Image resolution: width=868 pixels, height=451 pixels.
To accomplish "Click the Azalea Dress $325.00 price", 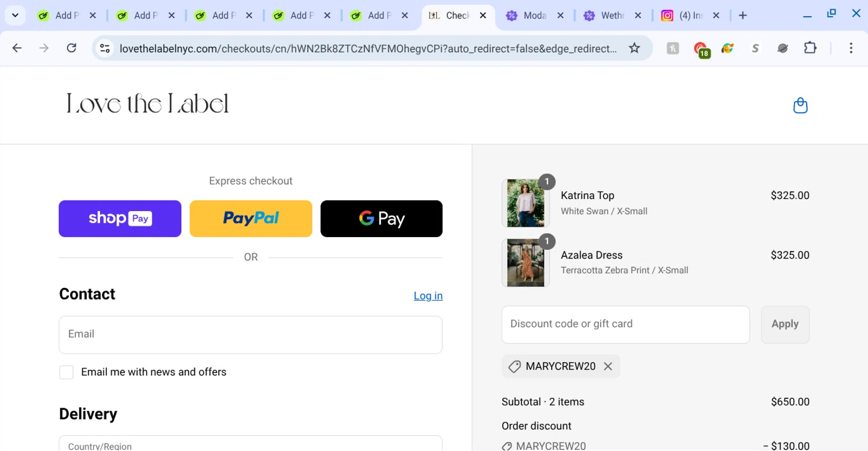I will (x=790, y=255).
